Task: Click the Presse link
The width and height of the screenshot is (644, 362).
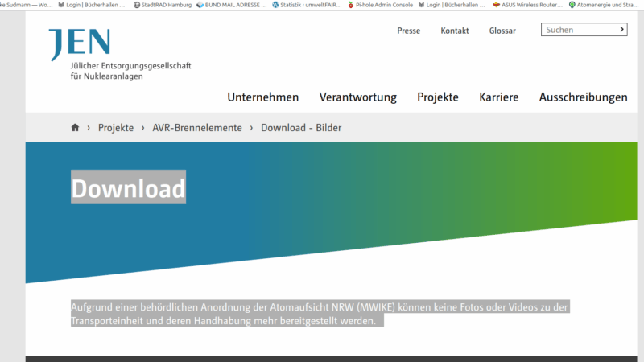Action: (408, 31)
